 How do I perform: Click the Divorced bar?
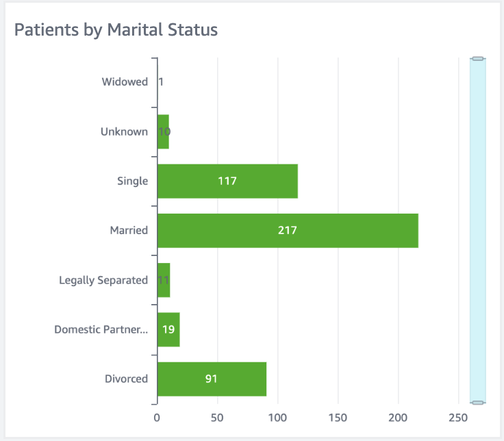(212, 379)
